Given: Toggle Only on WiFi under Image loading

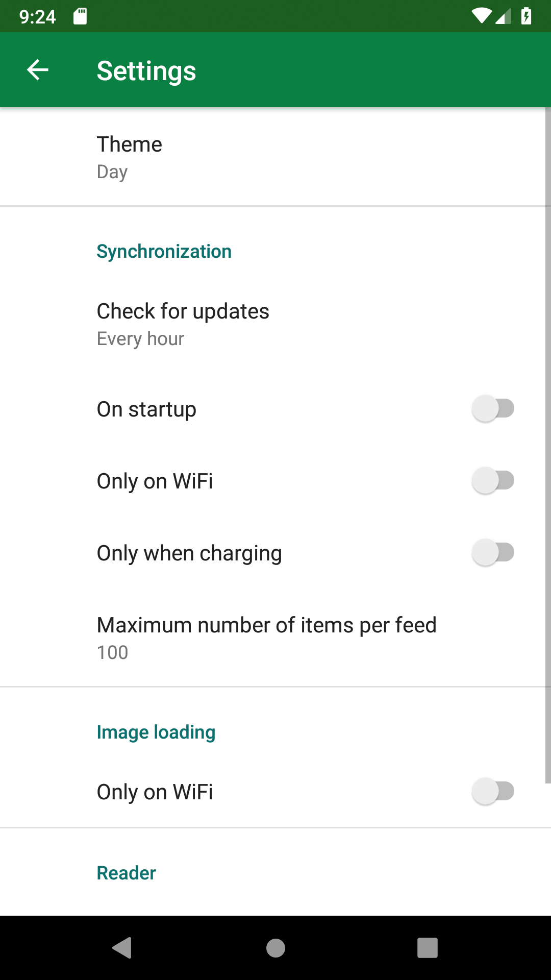Looking at the screenshot, I should pos(493,792).
